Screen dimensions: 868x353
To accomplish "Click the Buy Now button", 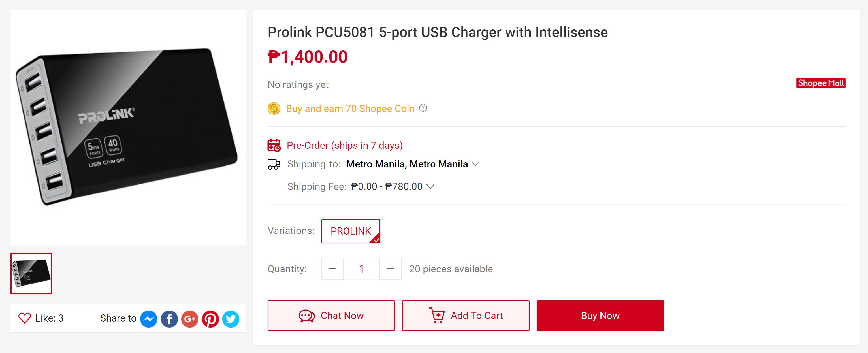I will (x=600, y=316).
